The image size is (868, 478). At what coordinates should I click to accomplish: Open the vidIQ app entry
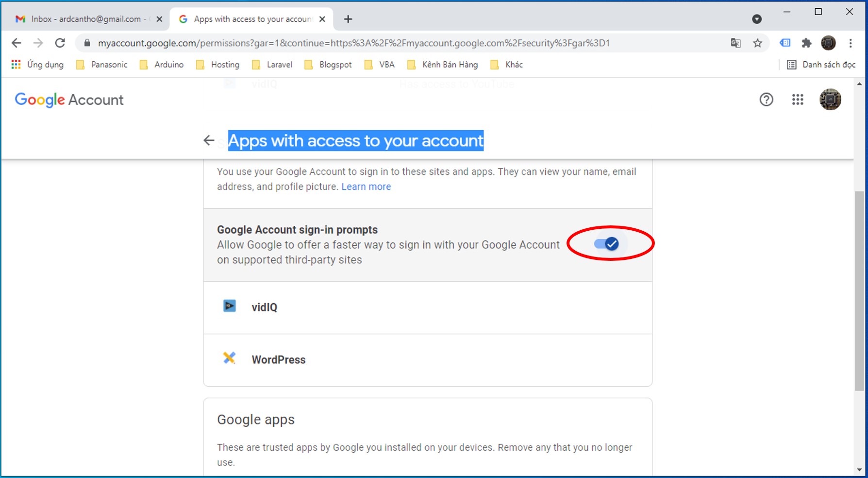[428, 307]
